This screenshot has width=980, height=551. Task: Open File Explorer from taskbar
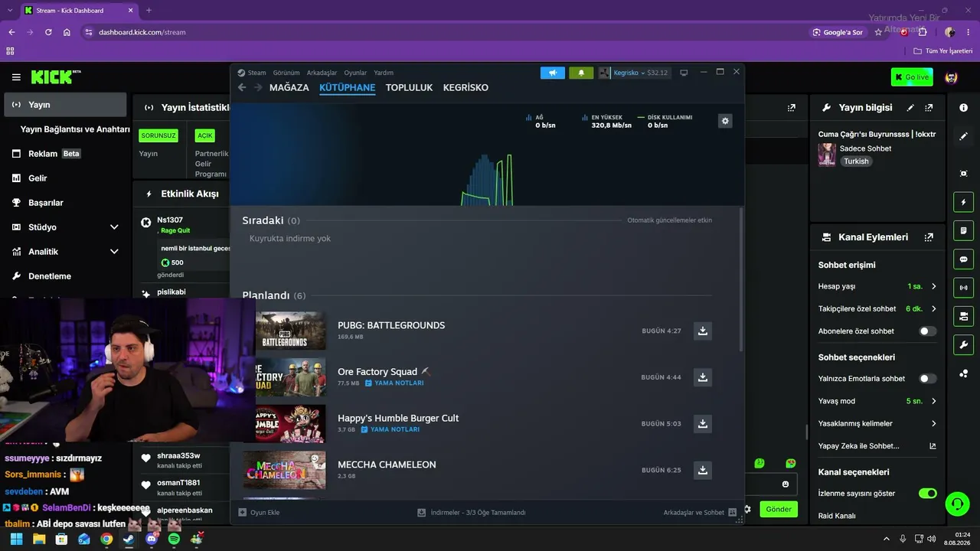[x=39, y=539]
